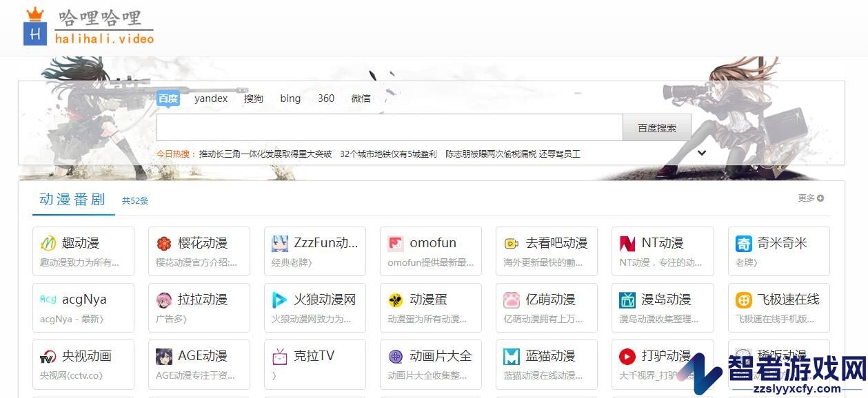The height and width of the screenshot is (398, 868).
Task: Switch to the bing search tab
Action: point(290,98)
